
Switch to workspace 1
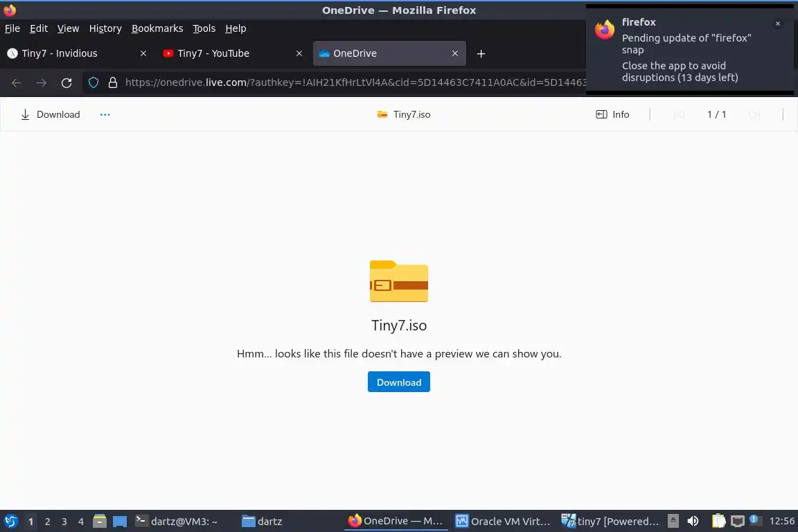[31, 522]
